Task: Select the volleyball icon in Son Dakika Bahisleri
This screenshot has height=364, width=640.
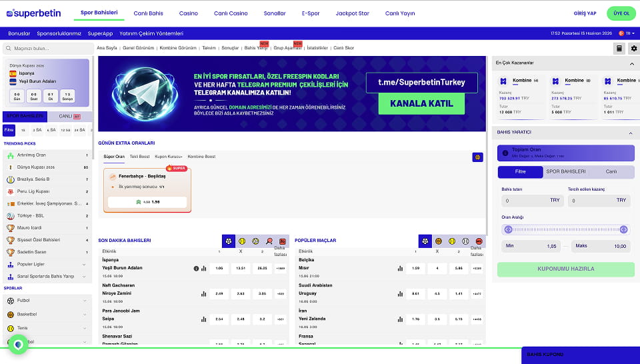Action: click(x=255, y=241)
